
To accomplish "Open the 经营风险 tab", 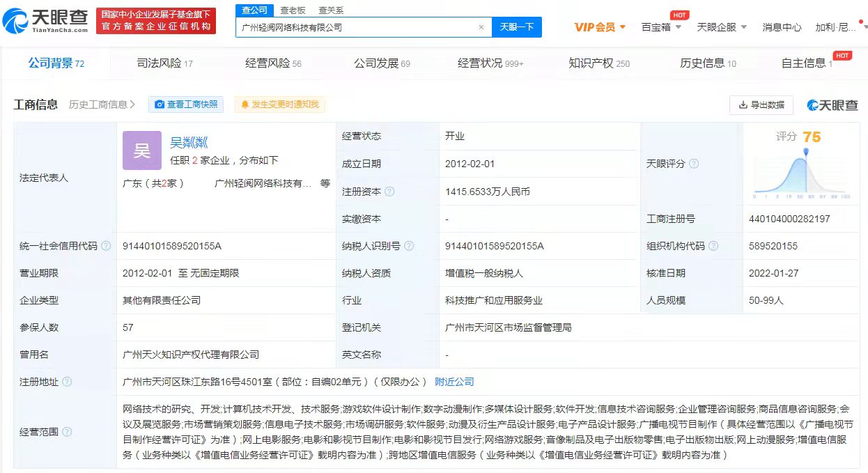I will 273,63.
